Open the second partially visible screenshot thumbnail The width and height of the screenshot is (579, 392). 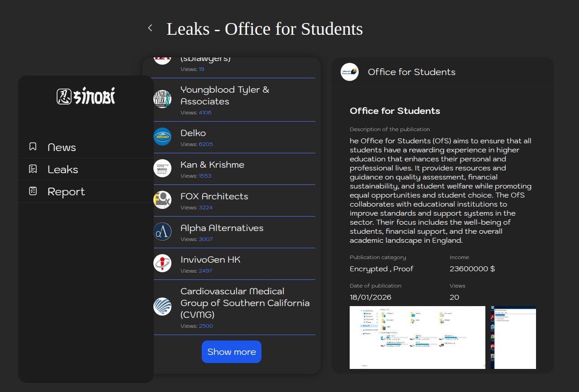point(513,337)
